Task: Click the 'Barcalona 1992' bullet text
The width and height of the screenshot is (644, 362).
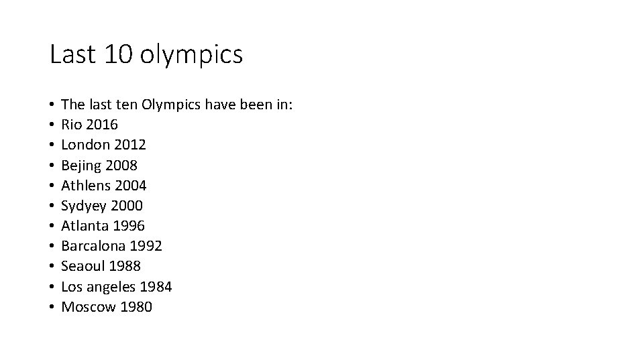Action: tap(112, 246)
